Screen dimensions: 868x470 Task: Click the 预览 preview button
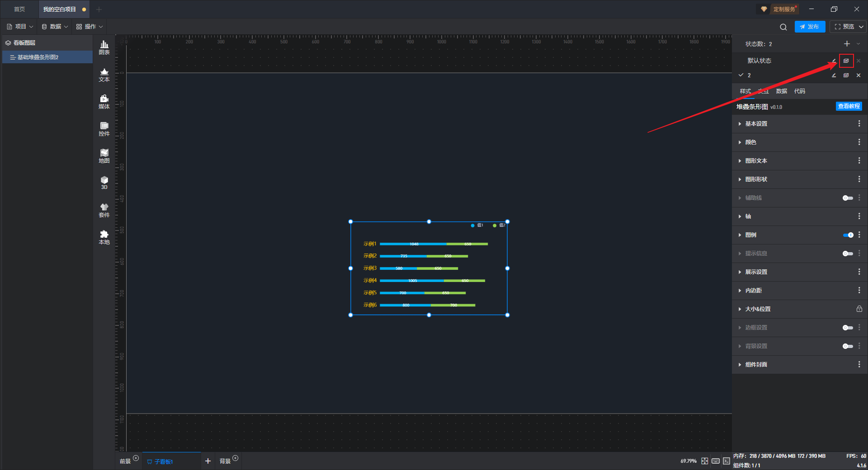click(x=844, y=27)
